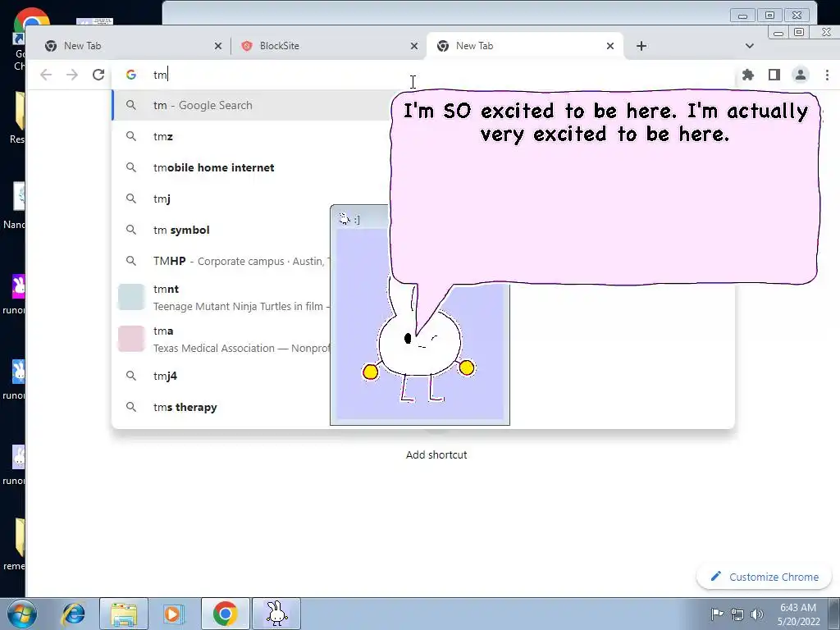The width and height of the screenshot is (840, 630).
Task: Choose the 'tmz' suggestion
Action: click(252, 137)
